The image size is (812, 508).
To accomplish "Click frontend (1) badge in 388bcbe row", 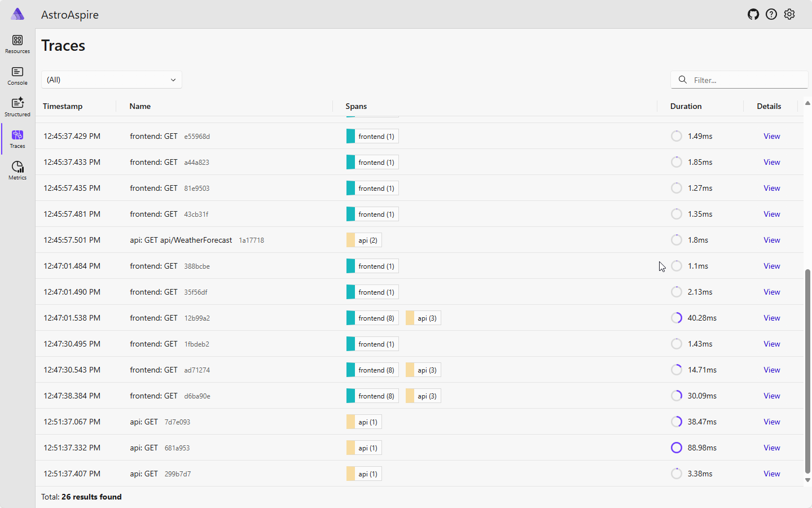I will pos(372,266).
